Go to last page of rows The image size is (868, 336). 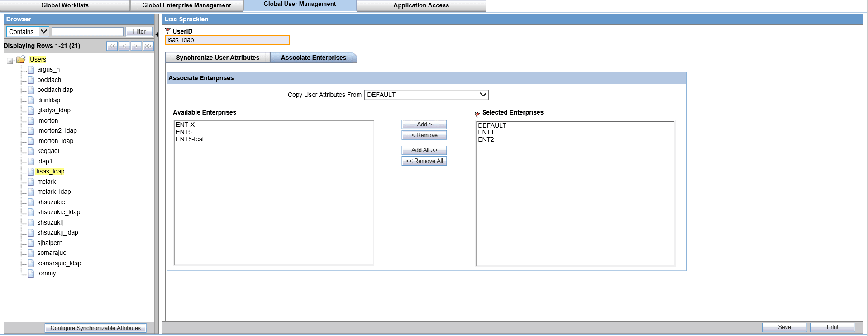click(148, 46)
